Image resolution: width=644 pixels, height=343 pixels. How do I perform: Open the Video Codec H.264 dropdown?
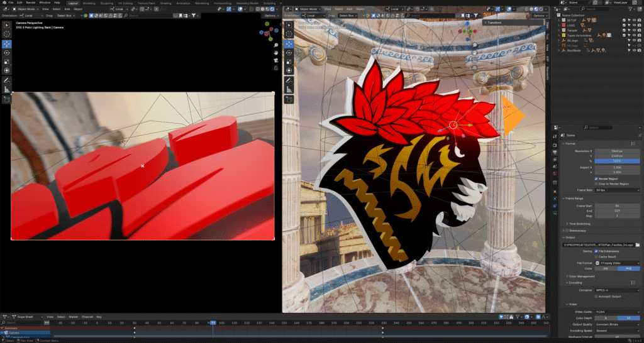pos(618,312)
